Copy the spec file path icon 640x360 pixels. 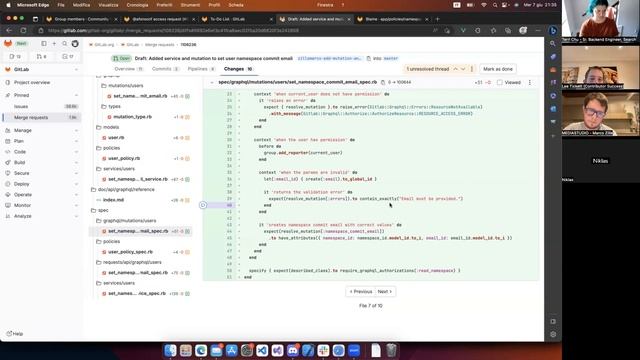(x=383, y=82)
